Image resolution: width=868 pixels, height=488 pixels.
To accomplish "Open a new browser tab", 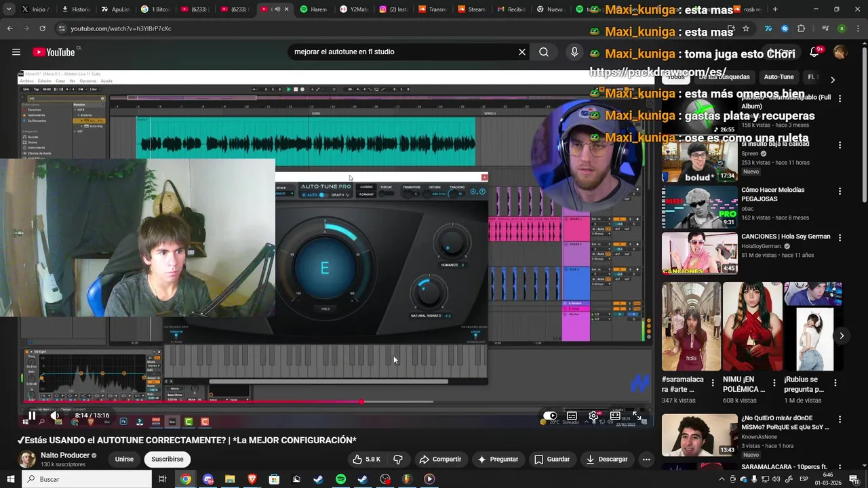I will 775,9.
